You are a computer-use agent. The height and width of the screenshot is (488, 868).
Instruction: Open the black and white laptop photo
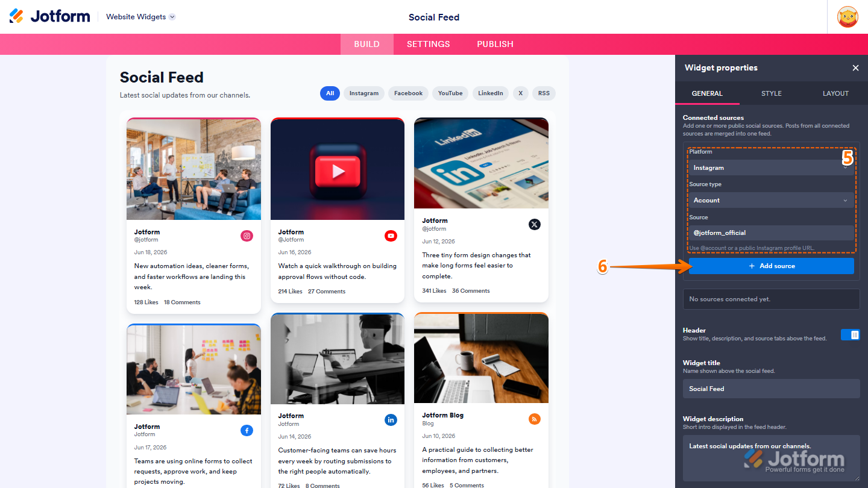pos(338,358)
